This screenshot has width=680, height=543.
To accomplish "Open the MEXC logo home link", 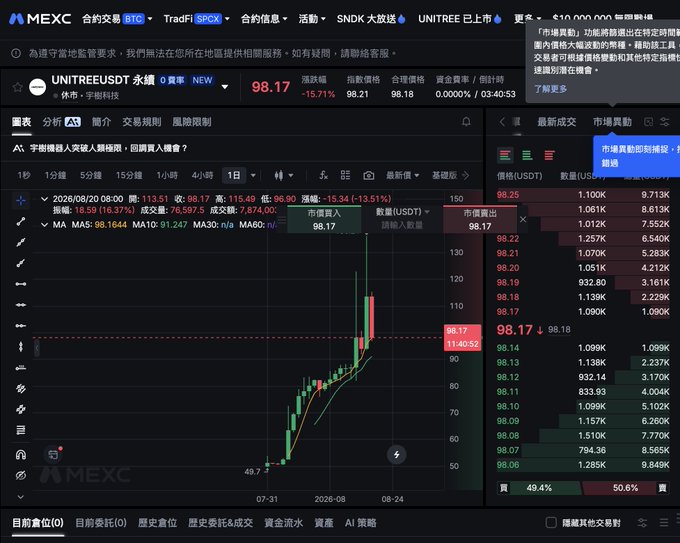I will click(x=40, y=19).
